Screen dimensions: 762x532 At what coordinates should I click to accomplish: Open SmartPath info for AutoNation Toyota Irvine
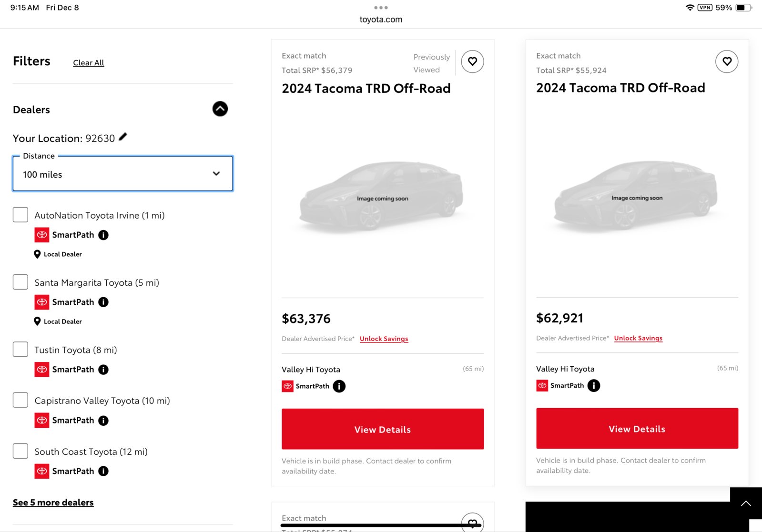pyautogui.click(x=103, y=235)
